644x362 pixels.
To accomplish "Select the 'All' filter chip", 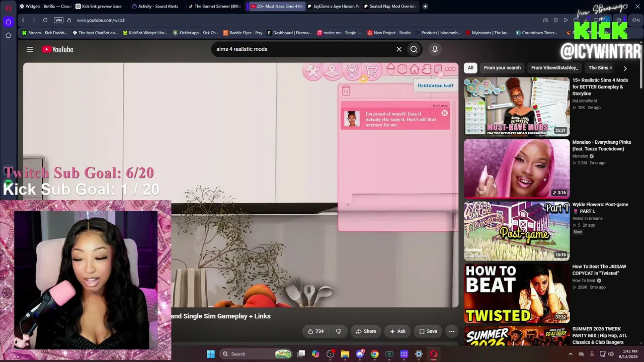I will [470, 68].
